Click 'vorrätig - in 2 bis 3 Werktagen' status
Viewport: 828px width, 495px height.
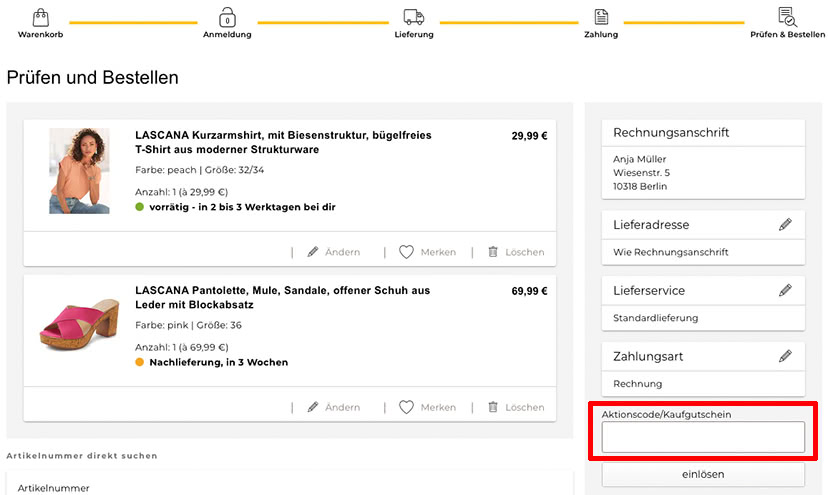pyautogui.click(x=242, y=207)
